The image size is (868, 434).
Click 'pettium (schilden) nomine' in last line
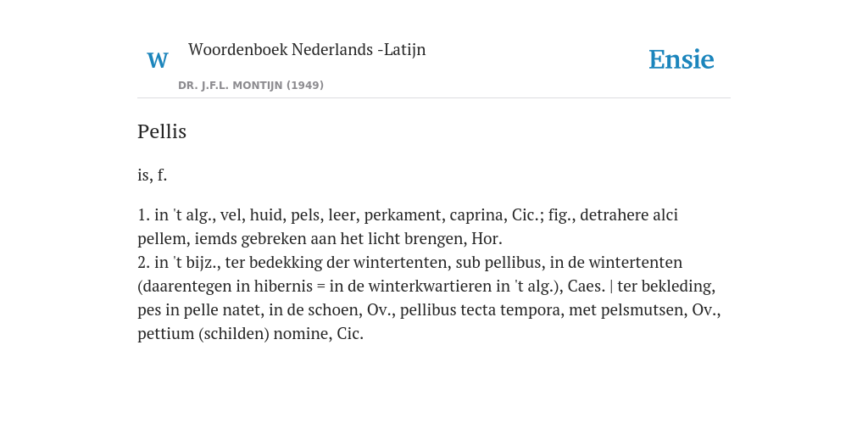235,334
